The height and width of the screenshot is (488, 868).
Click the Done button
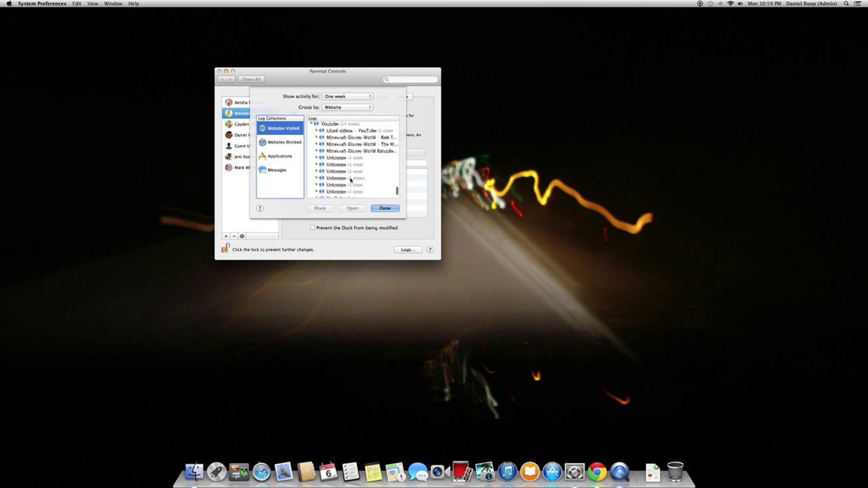tap(385, 208)
